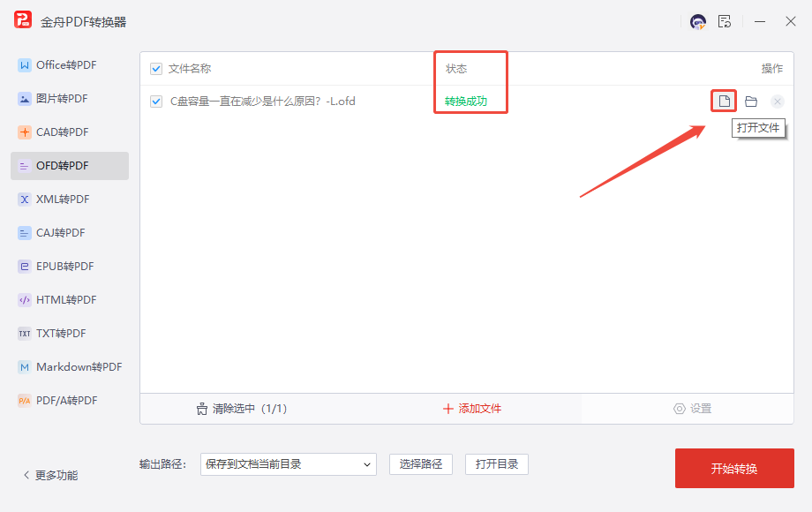The image size is (812, 512).
Task: Switch to EPUB转PDF mode
Action: click(x=70, y=267)
